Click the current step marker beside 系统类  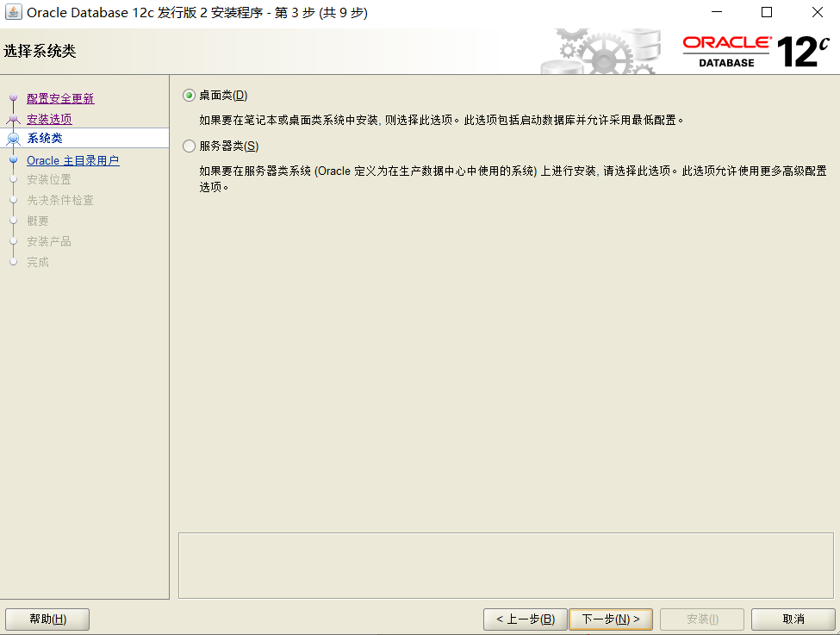click(x=14, y=139)
